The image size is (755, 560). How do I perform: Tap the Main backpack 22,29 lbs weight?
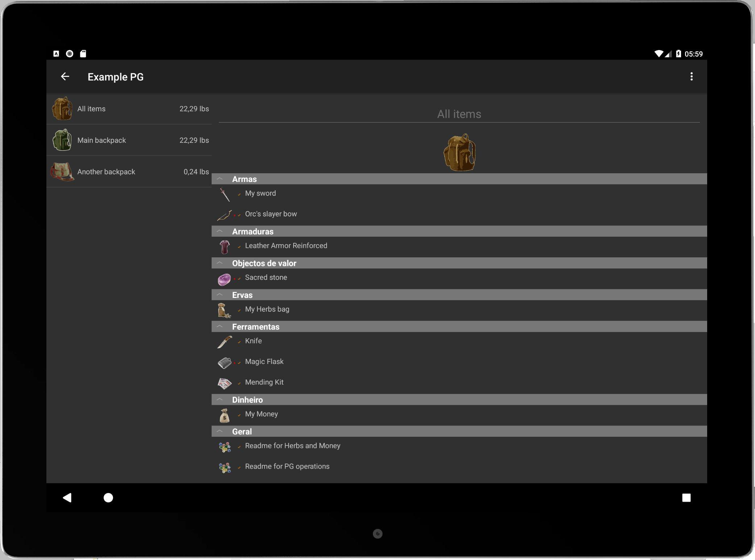(x=194, y=140)
